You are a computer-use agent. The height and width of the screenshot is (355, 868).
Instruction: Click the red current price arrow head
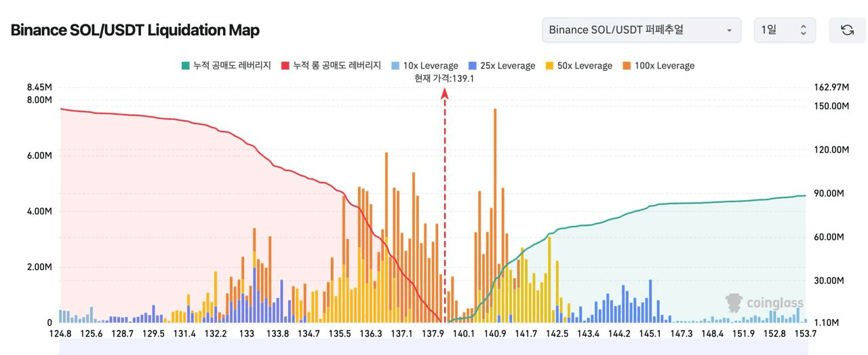pyautogui.click(x=445, y=95)
